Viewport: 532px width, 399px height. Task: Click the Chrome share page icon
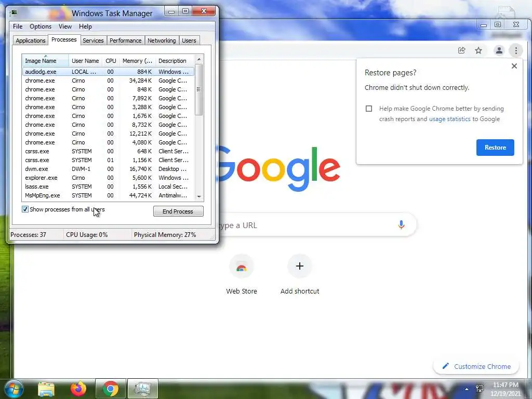coord(461,50)
